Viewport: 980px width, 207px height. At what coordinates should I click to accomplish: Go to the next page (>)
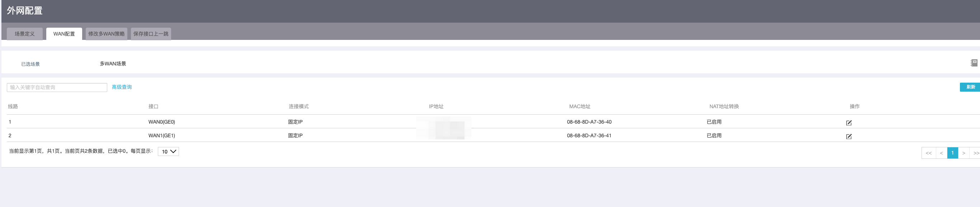pos(963,153)
